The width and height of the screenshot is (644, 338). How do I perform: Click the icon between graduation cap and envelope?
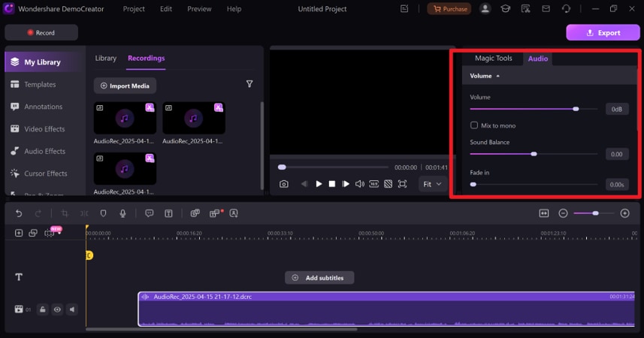[x=525, y=8]
